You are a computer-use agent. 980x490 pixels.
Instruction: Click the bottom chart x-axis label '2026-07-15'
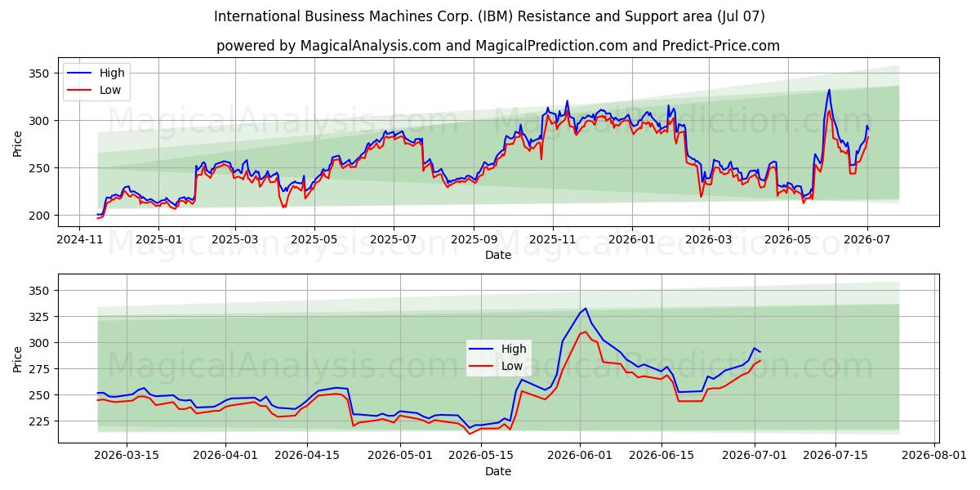pos(835,457)
